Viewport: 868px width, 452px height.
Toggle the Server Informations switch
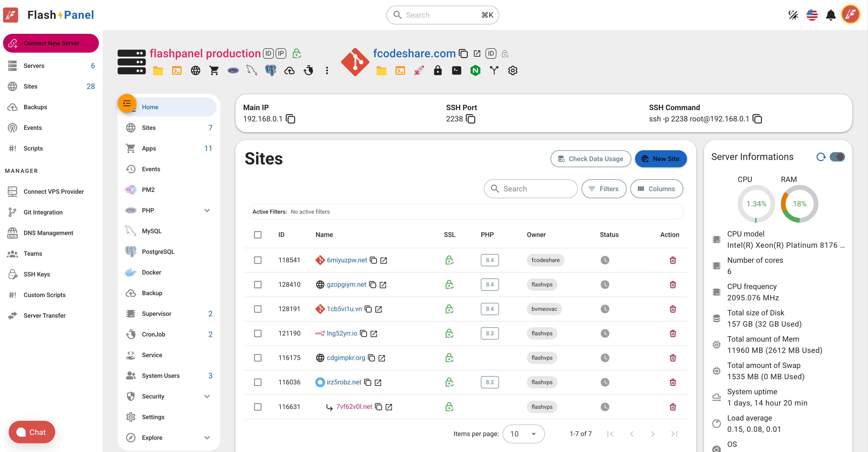coord(837,157)
